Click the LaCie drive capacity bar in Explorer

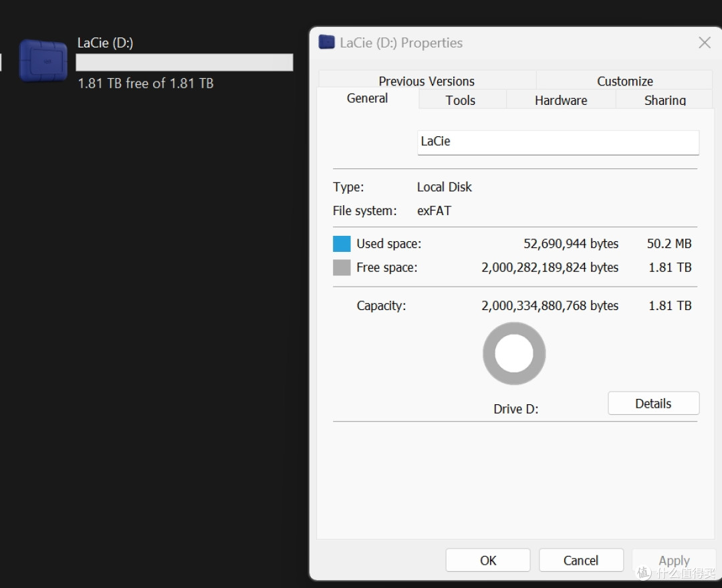[185, 62]
